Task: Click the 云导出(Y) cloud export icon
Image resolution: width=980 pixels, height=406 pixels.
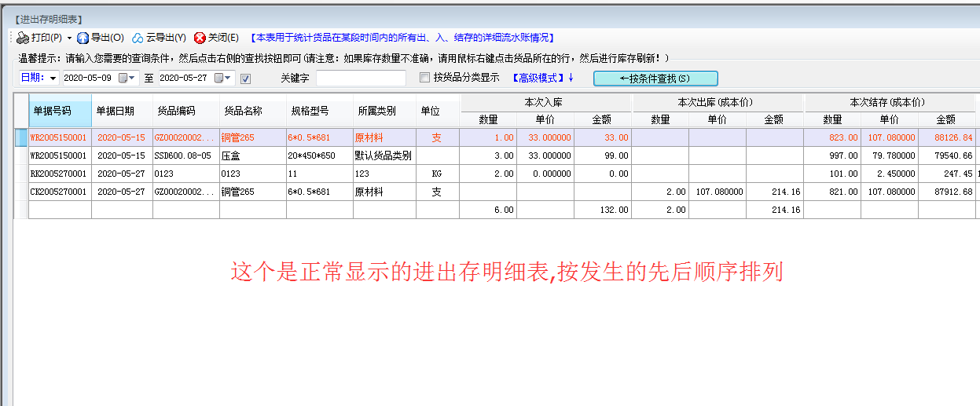Action: click(138, 38)
